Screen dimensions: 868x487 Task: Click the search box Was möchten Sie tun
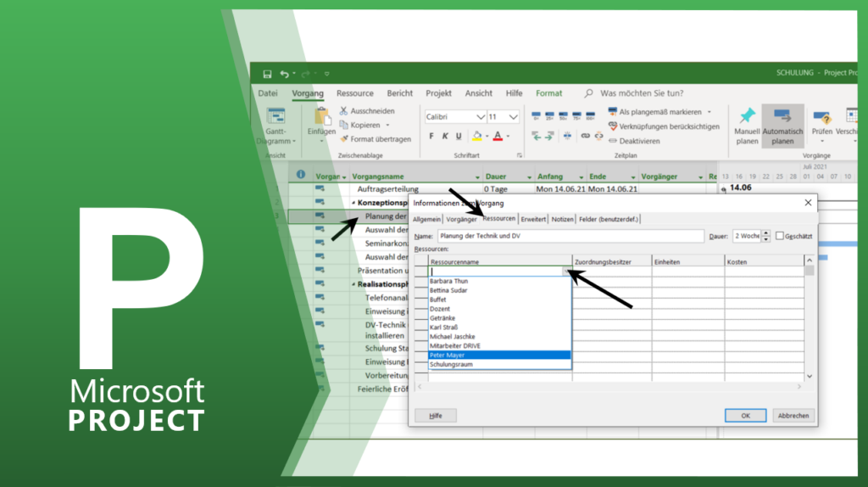(642, 93)
